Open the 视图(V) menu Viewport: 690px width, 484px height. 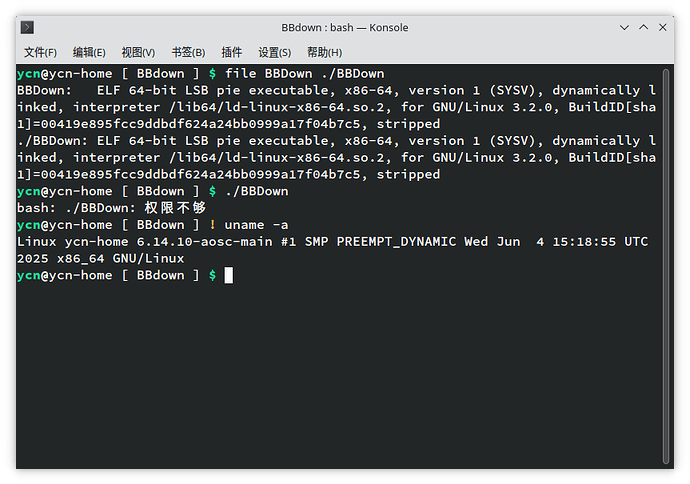[x=138, y=52]
